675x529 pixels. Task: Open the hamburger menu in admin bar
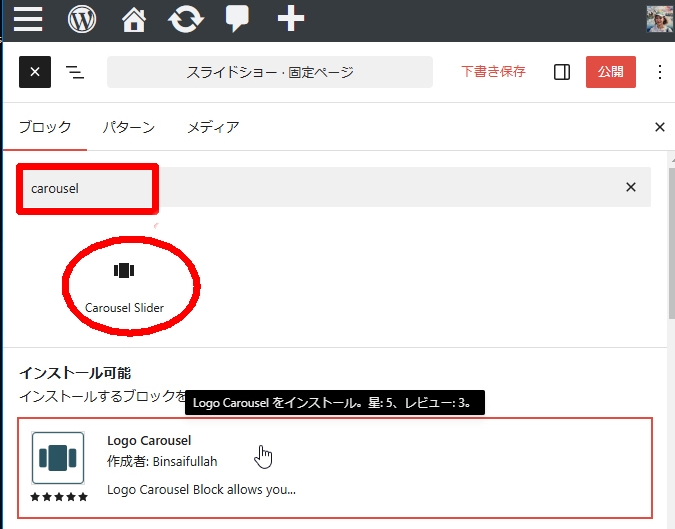[28, 19]
